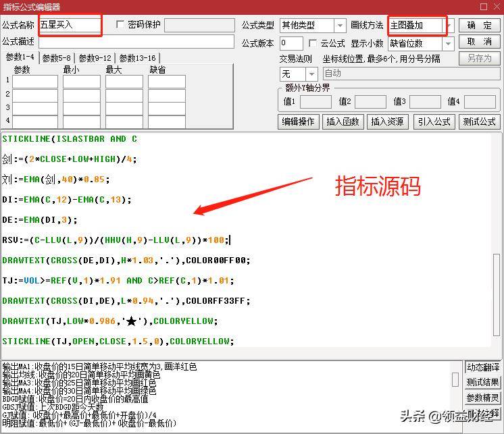Click parameter row 2 name field
This screenshot has height=434, width=504.
pos(35,95)
